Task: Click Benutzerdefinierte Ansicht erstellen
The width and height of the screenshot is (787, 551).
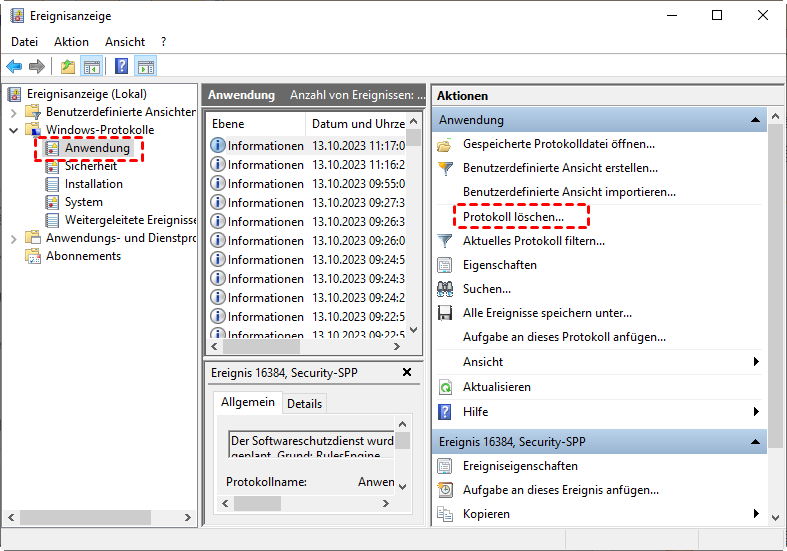Action: pyautogui.click(x=560, y=168)
